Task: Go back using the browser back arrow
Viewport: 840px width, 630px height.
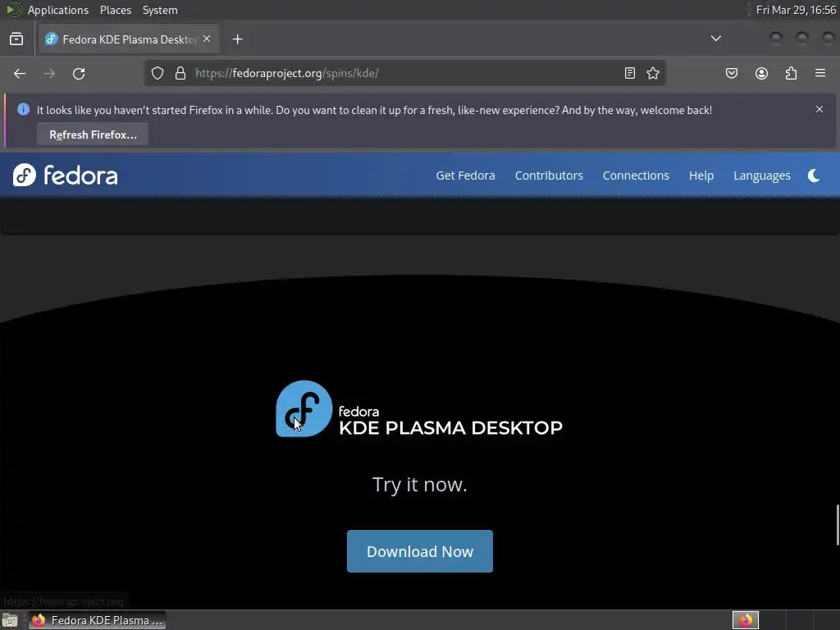Action: coord(20,73)
